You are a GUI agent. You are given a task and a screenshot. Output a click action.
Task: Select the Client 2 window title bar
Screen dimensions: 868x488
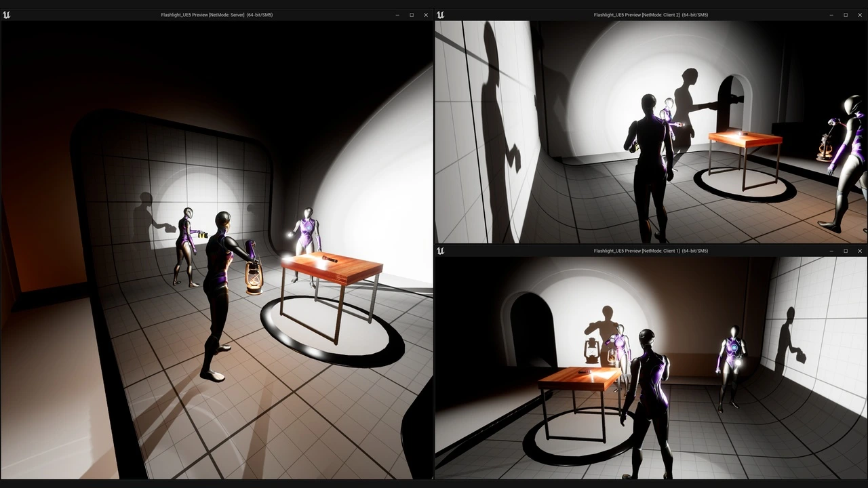[650, 15]
